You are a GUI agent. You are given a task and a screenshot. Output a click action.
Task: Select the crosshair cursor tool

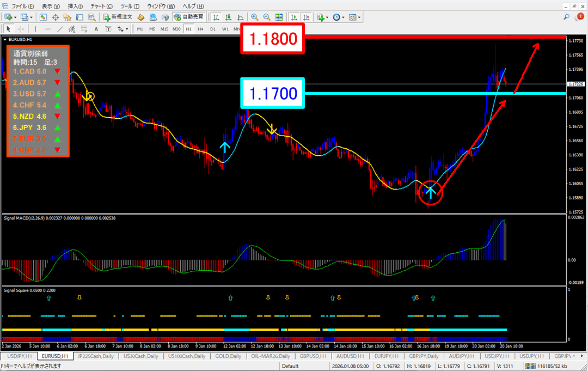21,29
